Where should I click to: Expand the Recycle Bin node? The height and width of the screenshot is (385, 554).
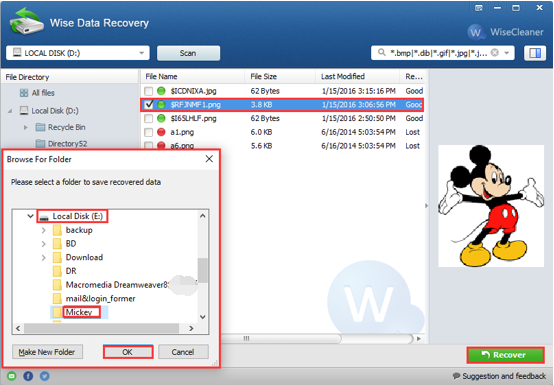pos(25,127)
